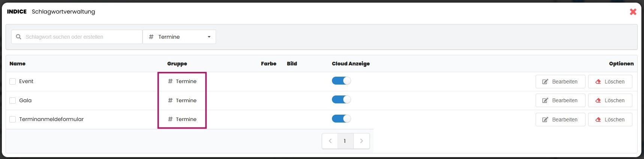
Task: Go to the next page arrow
Action: click(362, 141)
